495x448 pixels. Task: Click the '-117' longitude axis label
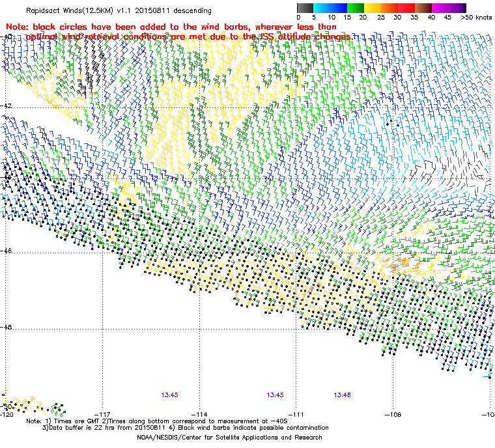103,415
